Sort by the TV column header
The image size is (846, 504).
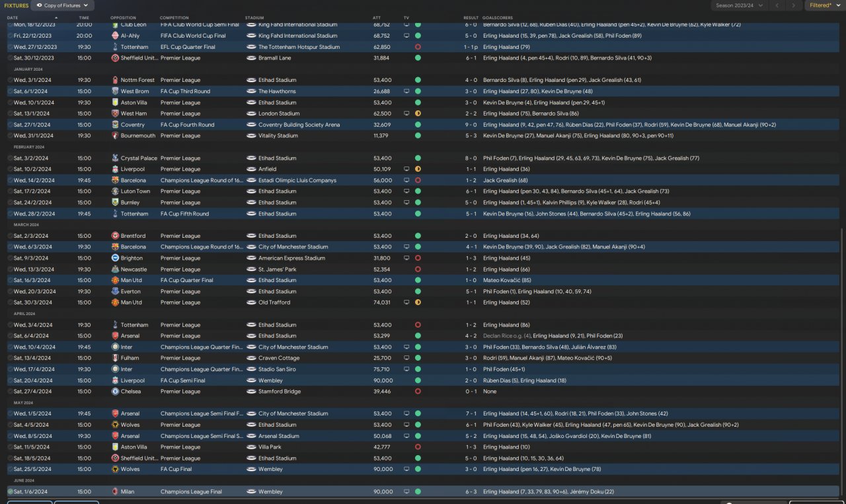pos(406,17)
